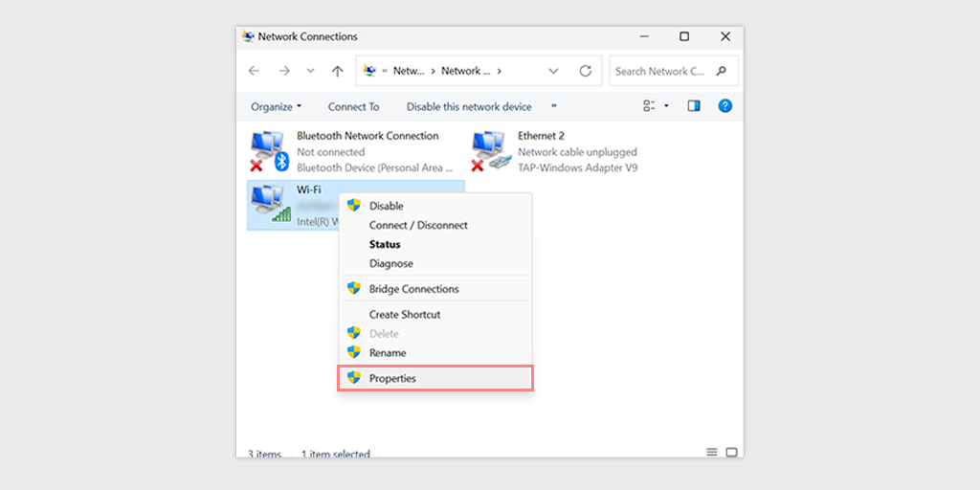
Task: Click the Connect To toolbar command
Action: [x=354, y=107]
